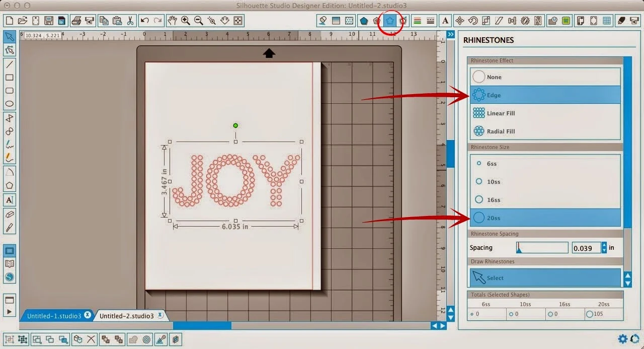
Task: Click the Spacing stepper arrows
Action: [x=604, y=248]
